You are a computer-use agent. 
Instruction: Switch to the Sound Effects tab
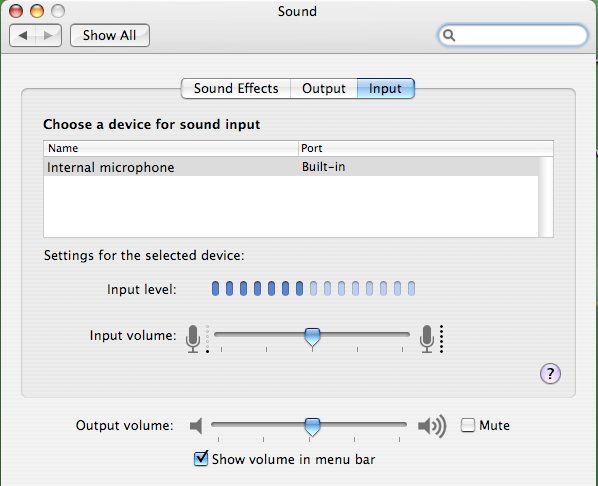point(236,89)
